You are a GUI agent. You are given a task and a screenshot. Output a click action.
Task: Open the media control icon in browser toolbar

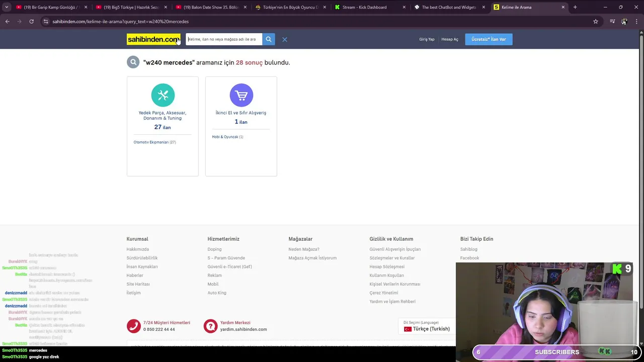[612, 22]
